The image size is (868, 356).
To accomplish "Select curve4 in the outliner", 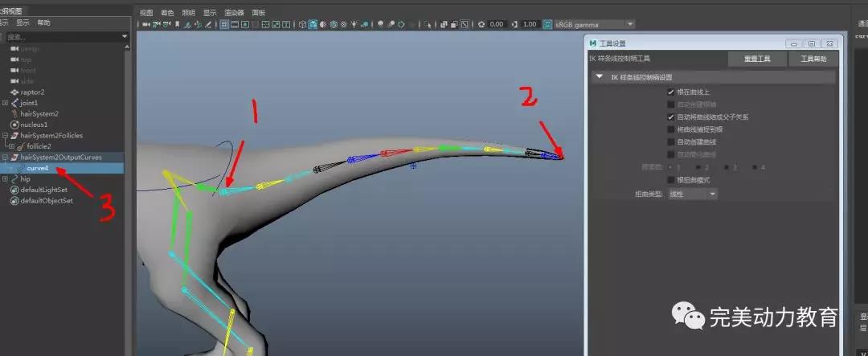I will 38,168.
